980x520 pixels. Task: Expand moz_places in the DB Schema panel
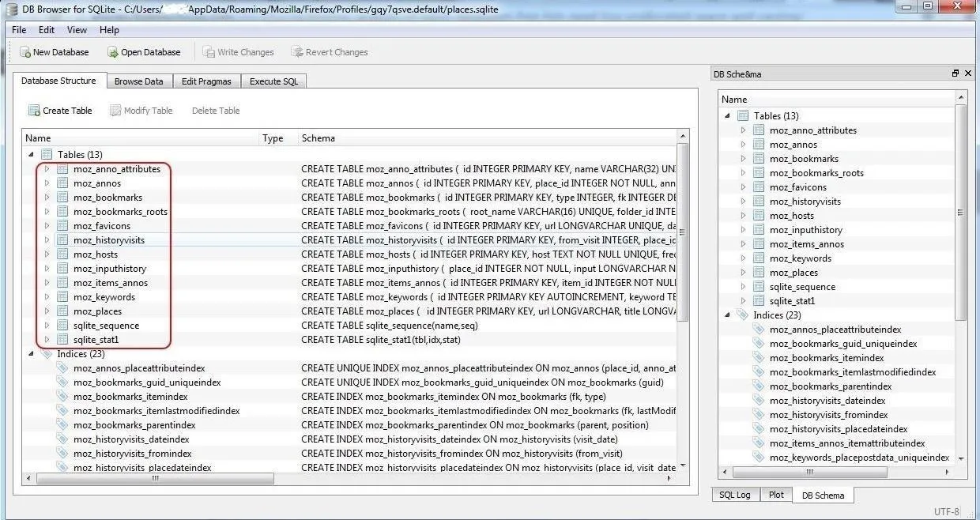pyautogui.click(x=743, y=273)
